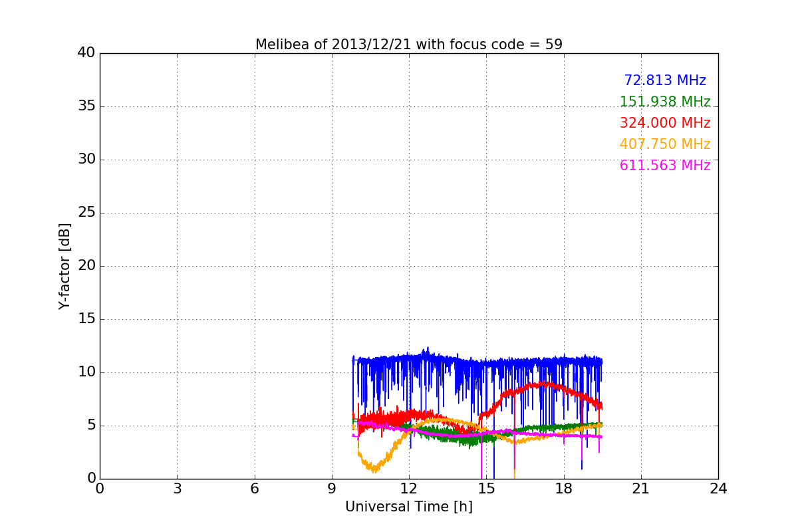
Task: Click the Universal Time [h] axis label
Action: pyautogui.click(x=409, y=507)
